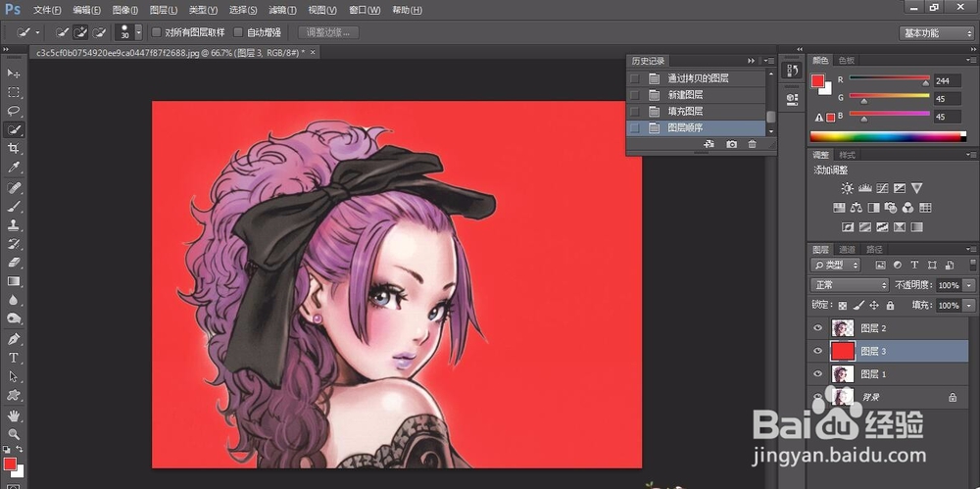The width and height of the screenshot is (980, 489).
Task: Switch to the 色板 tab
Action: 847,60
